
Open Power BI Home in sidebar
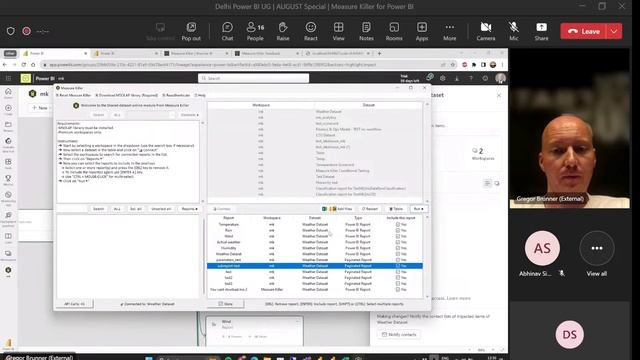[x=8, y=93]
